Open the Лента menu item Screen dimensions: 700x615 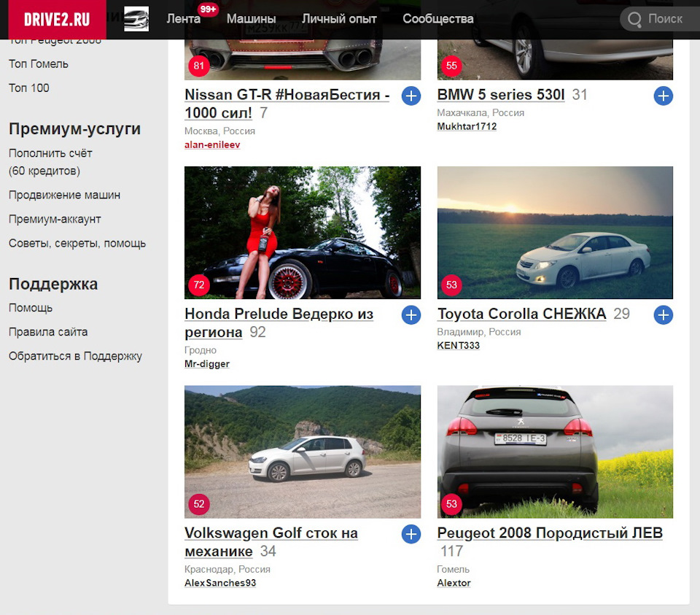point(184,19)
